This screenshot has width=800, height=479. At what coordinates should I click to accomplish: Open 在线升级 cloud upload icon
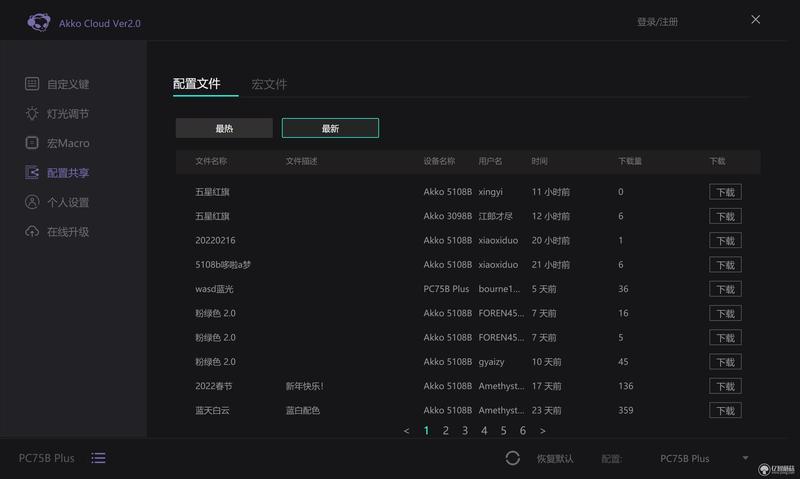point(32,232)
